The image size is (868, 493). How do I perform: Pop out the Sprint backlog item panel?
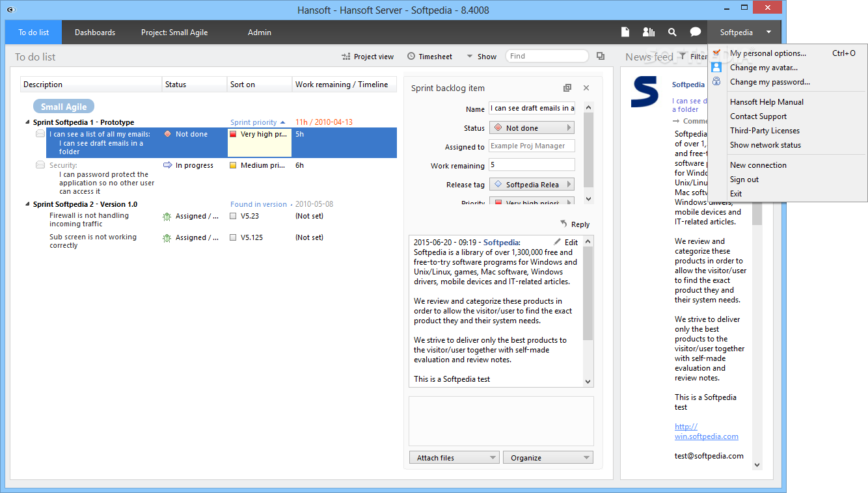(x=567, y=88)
